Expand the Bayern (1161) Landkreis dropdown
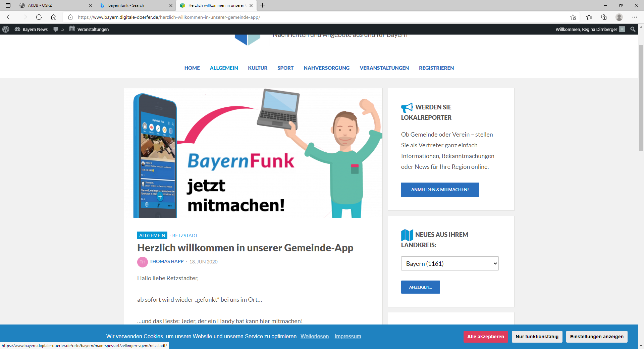644x349 pixels. tap(450, 263)
